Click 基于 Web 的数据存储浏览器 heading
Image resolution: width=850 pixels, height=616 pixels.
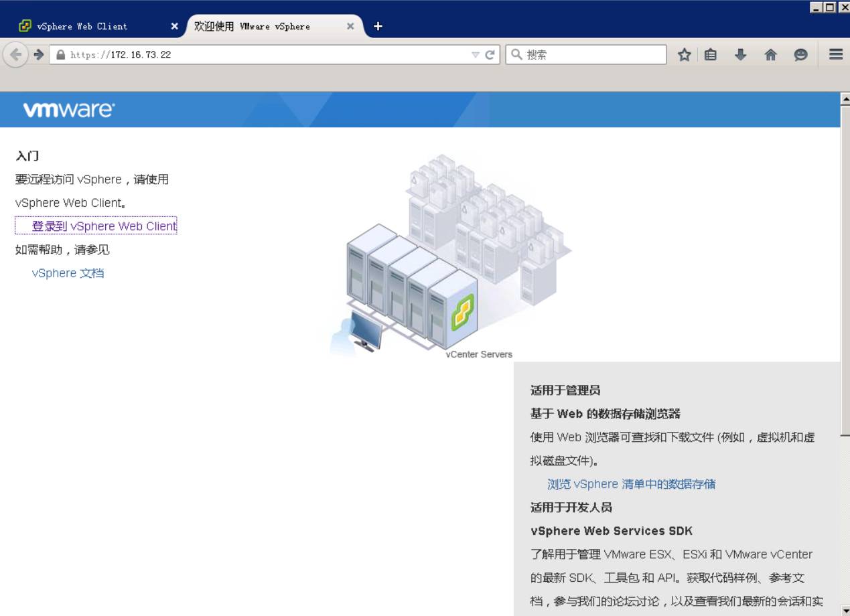point(606,414)
